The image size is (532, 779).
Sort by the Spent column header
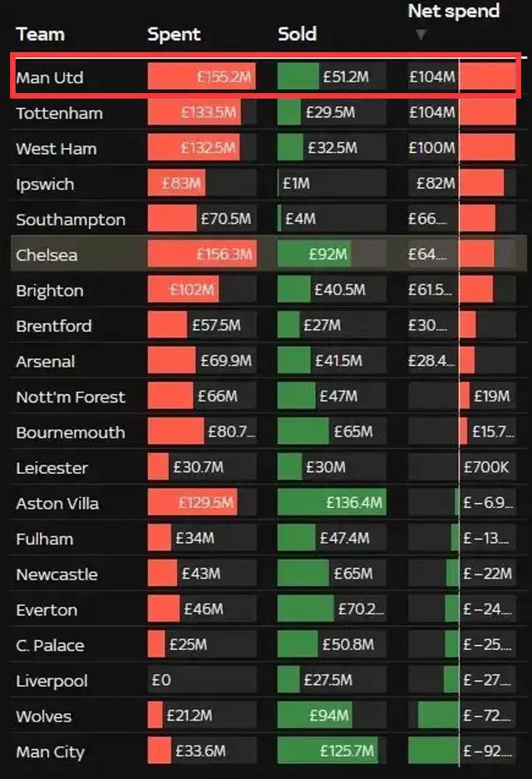coord(174,34)
